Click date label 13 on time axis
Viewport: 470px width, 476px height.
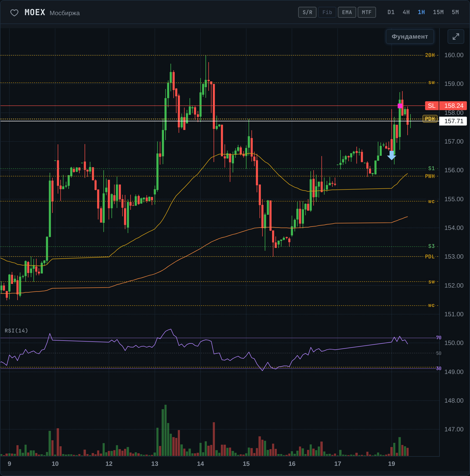(155, 464)
